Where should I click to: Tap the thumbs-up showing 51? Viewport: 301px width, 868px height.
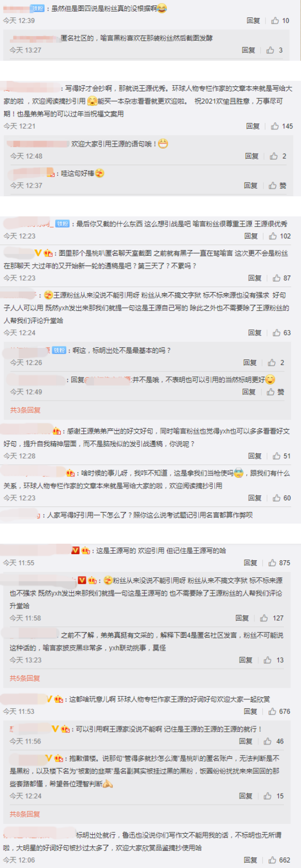click(x=276, y=456)
